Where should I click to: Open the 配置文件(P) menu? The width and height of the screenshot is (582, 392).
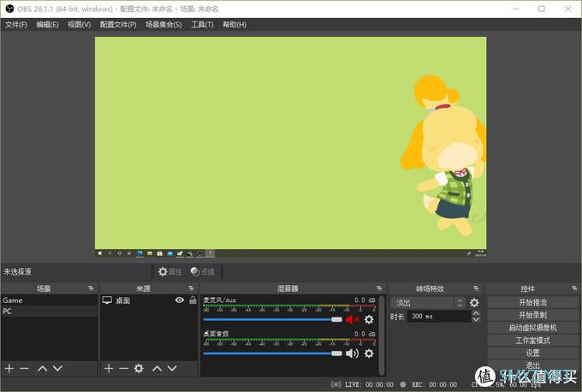point(118,25)
